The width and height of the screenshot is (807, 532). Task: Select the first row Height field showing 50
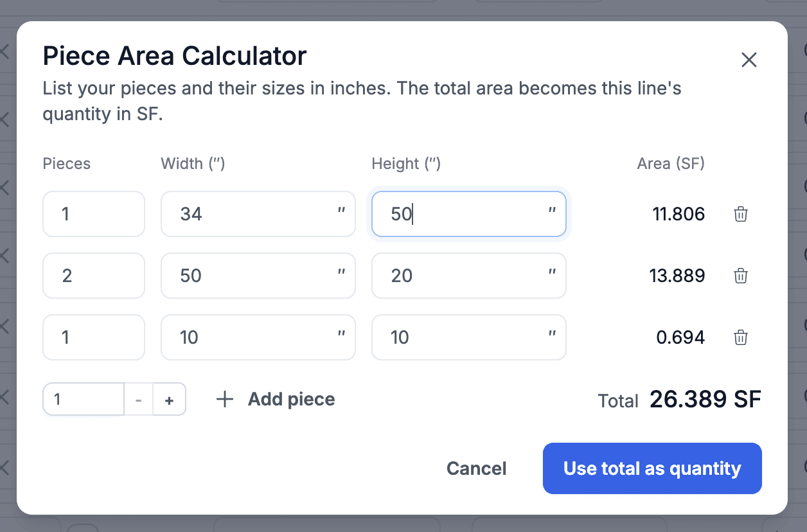(x=469, y=214)
